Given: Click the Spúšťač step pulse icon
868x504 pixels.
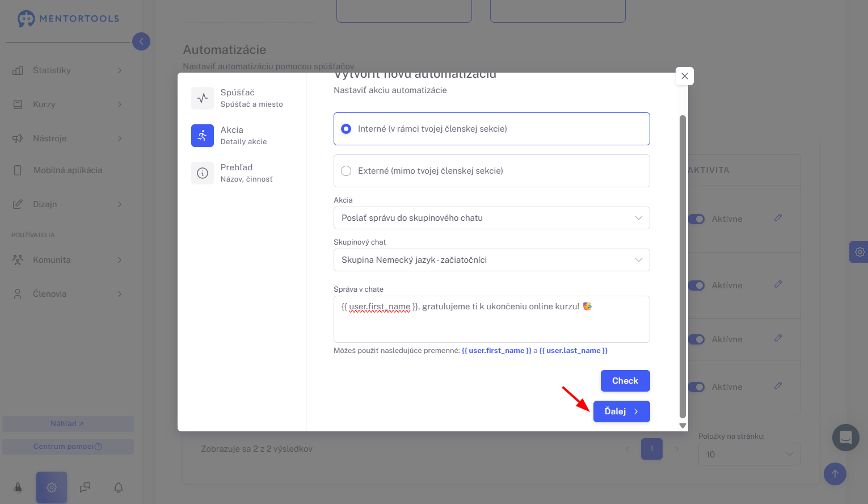Looking at the screenshot, I should click(x=203, y=98).
